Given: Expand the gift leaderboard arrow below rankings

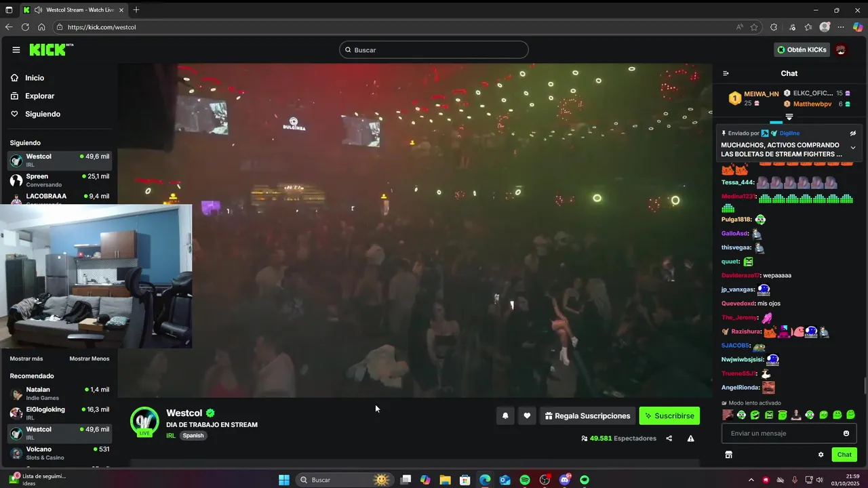Looking at the screenshot, I should [789, 117].
